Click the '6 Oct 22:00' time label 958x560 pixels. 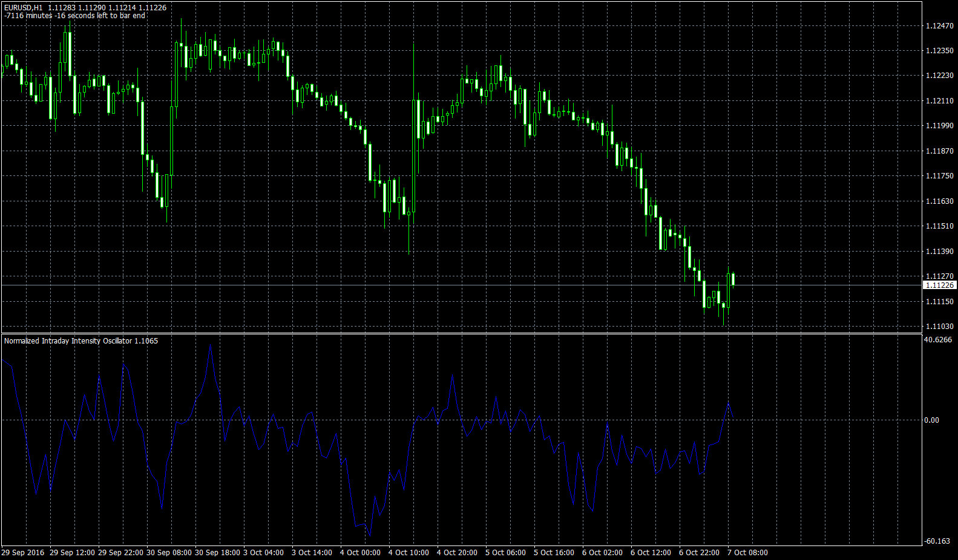pos(700,553)
